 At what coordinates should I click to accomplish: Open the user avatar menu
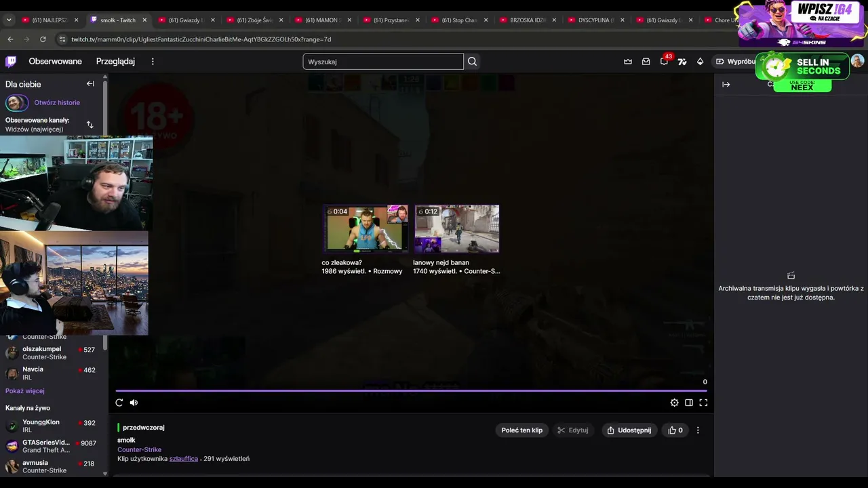point(858,62)
